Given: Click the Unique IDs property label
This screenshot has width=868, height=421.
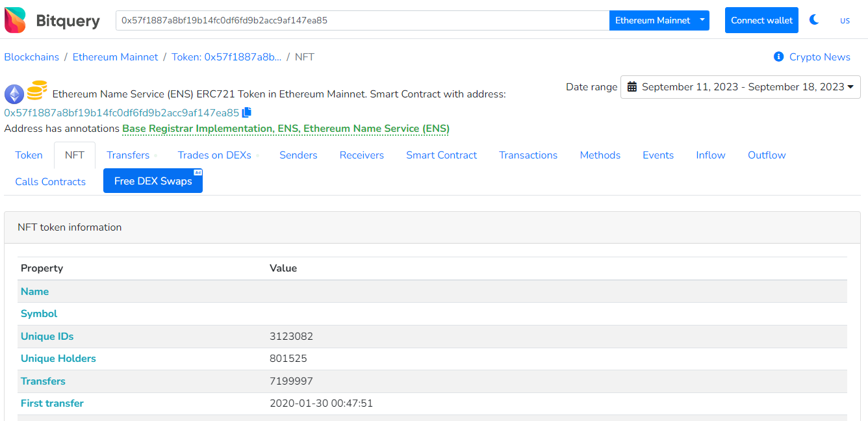Looking at the screenshot, I should tap(47, 336).
